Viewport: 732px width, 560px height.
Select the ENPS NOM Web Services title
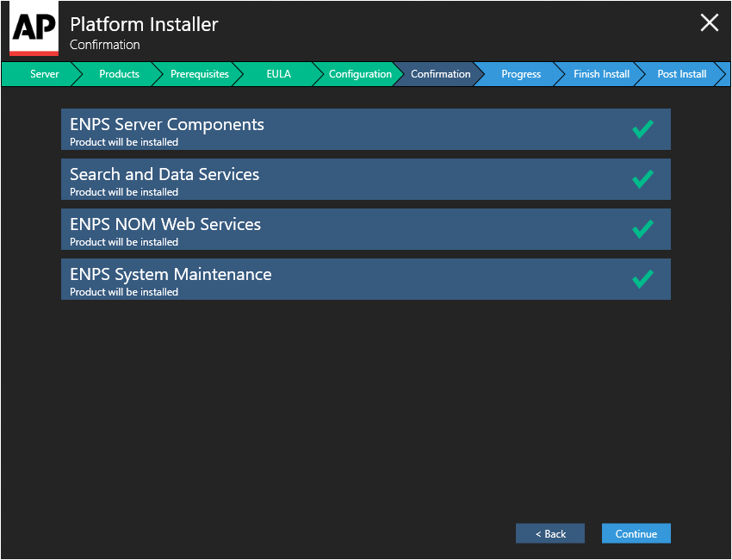tap(165, 224)
